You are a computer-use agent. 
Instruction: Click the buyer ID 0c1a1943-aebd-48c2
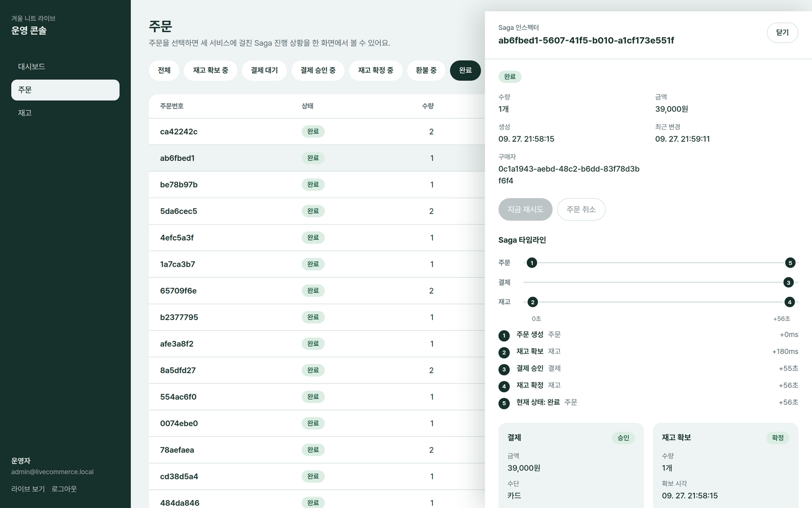coord(569,175)
